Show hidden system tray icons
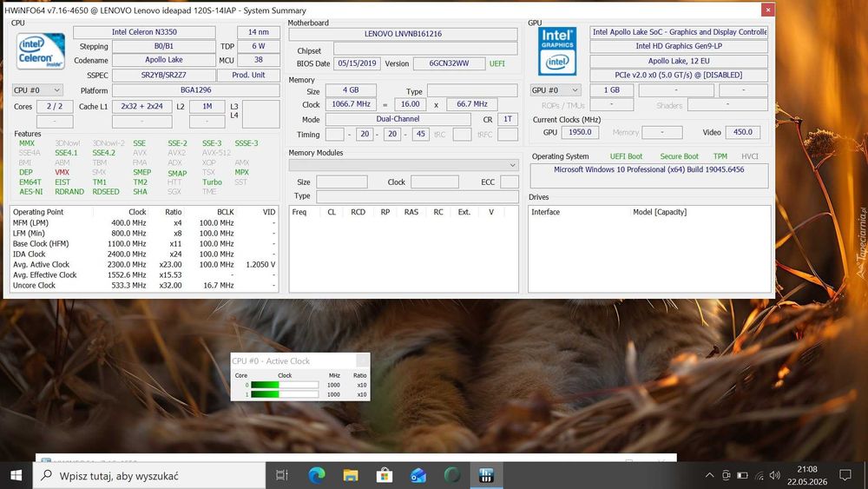Screen dimensions: 868x489 coord(709,475)
